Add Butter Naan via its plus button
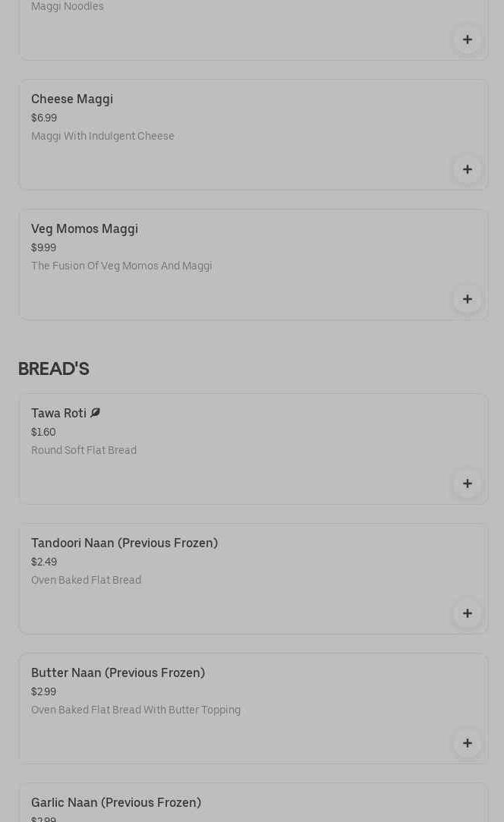 point(467,743)
